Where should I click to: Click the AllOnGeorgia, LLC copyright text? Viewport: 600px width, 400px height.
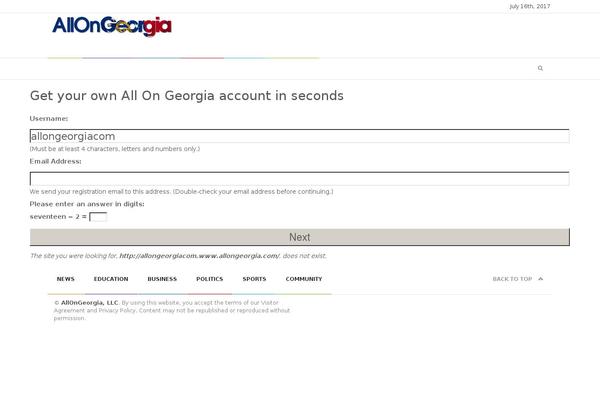click(90, 303)
